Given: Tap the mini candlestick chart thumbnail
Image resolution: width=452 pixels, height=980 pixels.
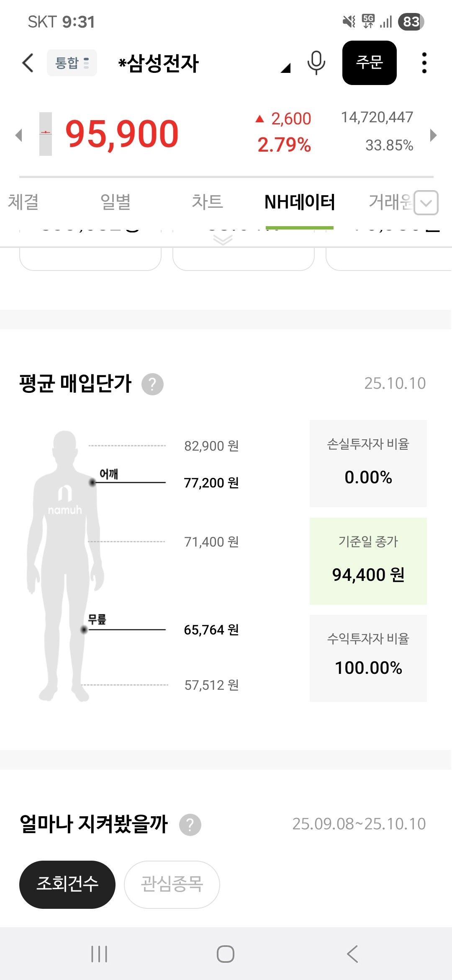Looking at the screenshot, I should 46,134.
